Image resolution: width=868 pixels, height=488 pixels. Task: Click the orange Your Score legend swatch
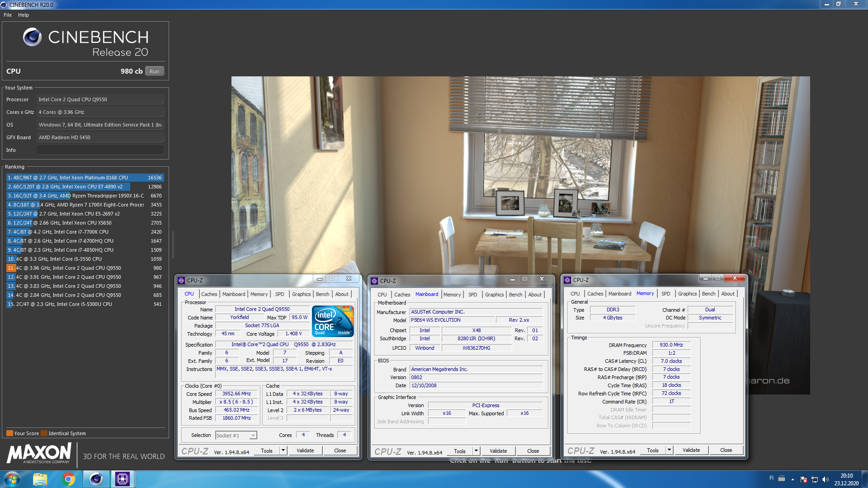[9, 433]
